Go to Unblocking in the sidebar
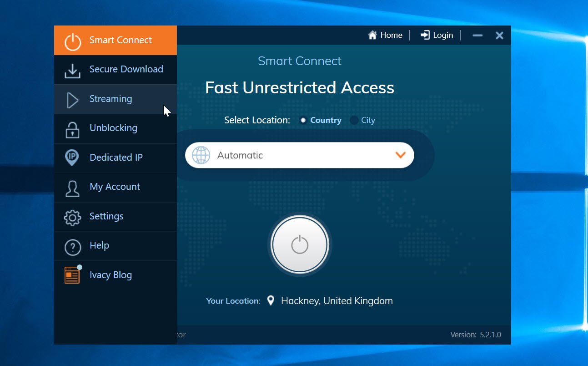The image size is (588, 366). (113, 128)
